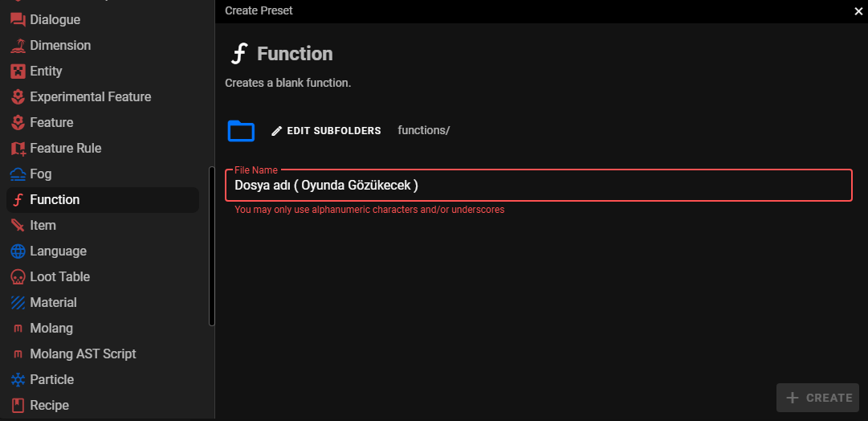Click the Entity creeper face icon
Image resolution: width=868 pixels, height=421 pixels.
pos(18,72)
